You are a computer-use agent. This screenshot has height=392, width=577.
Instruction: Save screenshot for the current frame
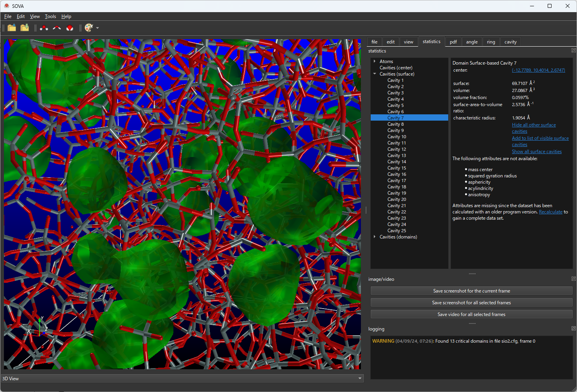point(471,291)
